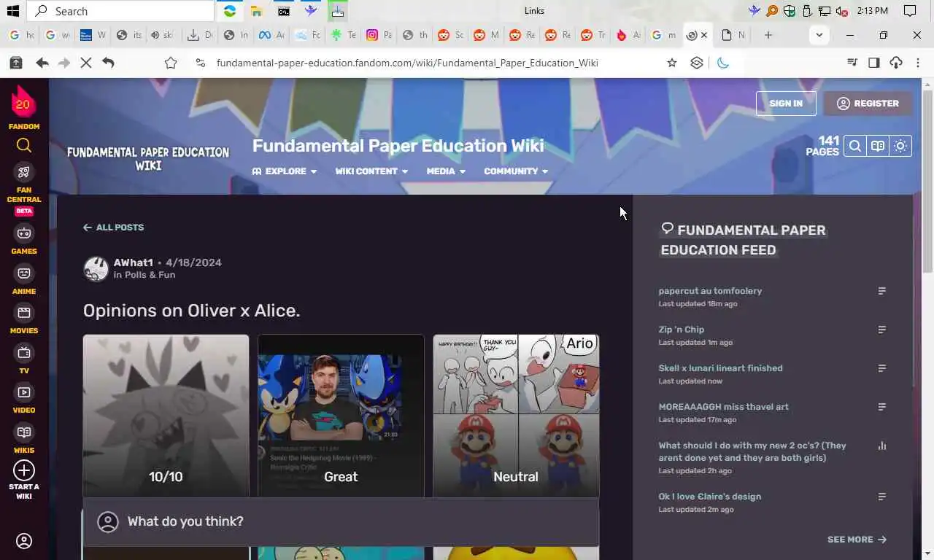The width and height of the screenshot is (934, 560).
Task: Open the AWhat1 username link
Action: click(x=134, y=262)
